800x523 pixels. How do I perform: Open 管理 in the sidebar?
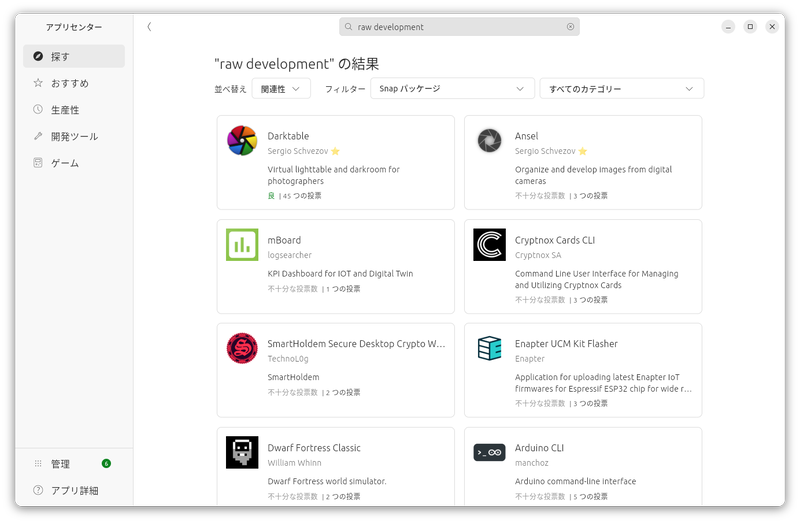(74, 463)
